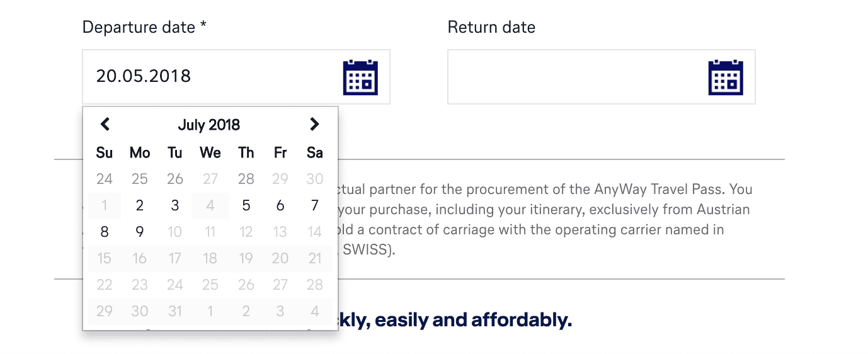868x354 pixels.
Task: Choose Saturday July 7
Action: [x=315, y=205]
